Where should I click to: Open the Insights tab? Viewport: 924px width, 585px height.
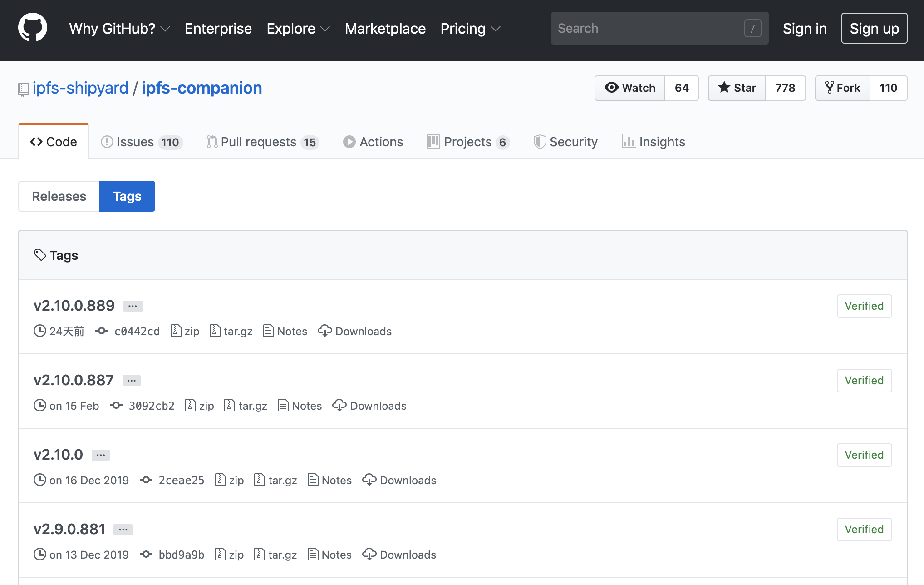pos(654,142)
